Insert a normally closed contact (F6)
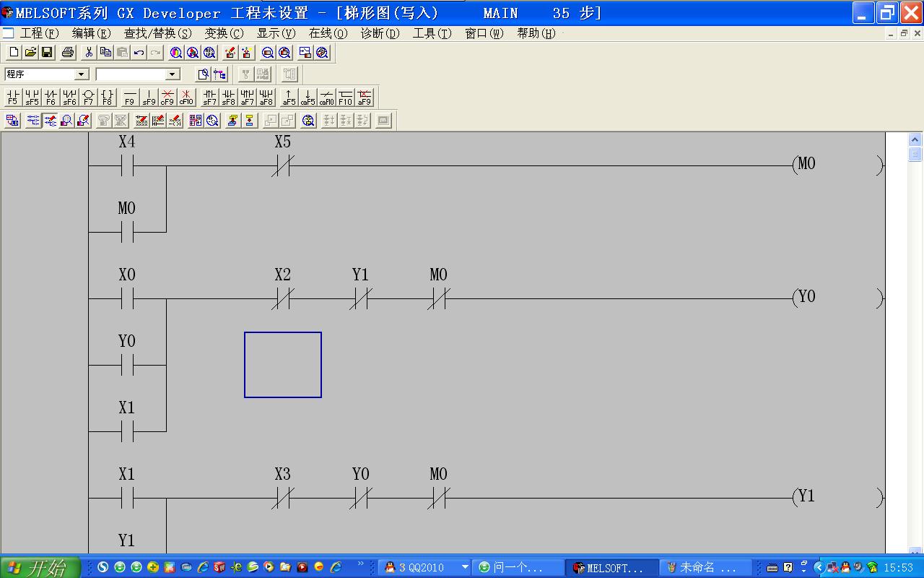924x578 pixels. 51,98
